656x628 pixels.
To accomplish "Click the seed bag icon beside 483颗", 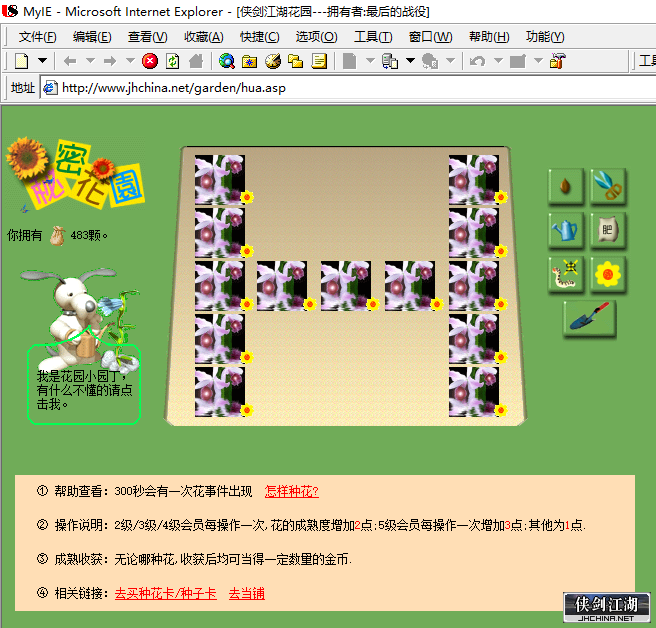I will (x=57, y=235).
